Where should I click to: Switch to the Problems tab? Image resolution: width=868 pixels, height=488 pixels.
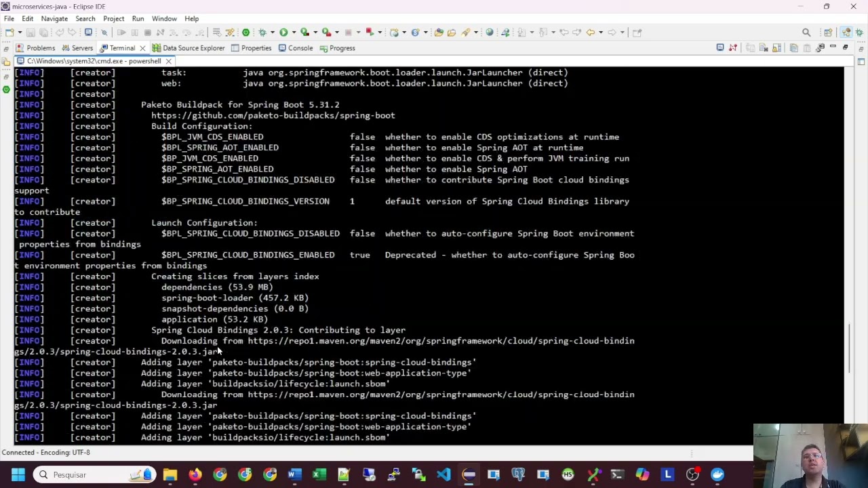pos(35,48)
